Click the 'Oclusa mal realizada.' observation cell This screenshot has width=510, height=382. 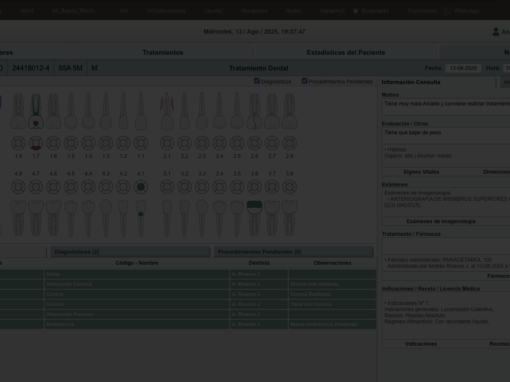pyautogui.click(x=332, y=284)
